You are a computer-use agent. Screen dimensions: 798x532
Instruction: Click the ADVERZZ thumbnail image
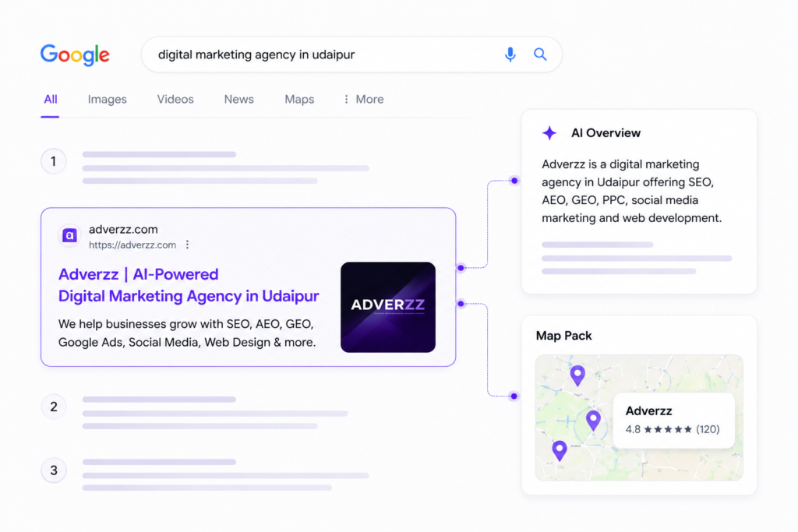coord(388,307)
